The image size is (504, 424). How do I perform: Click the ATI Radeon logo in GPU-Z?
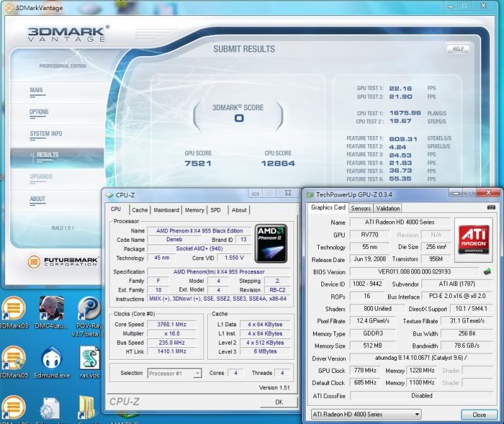click(x=474, y=240)
